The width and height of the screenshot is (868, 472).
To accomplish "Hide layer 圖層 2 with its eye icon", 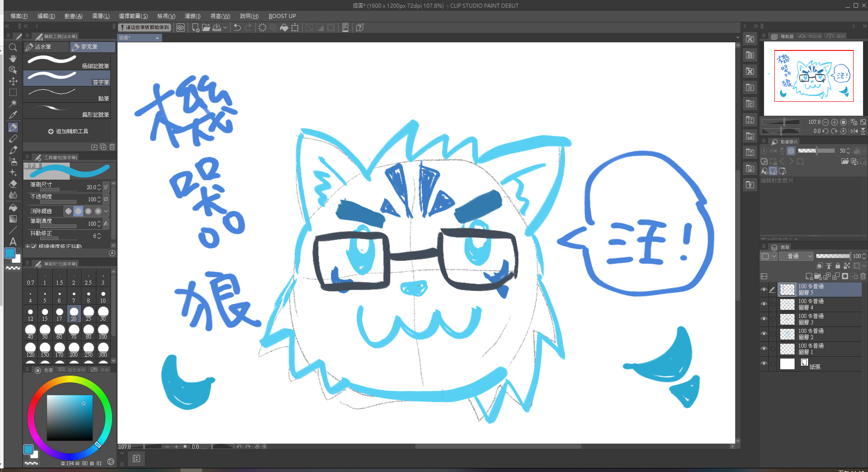I will coord(764,334).
